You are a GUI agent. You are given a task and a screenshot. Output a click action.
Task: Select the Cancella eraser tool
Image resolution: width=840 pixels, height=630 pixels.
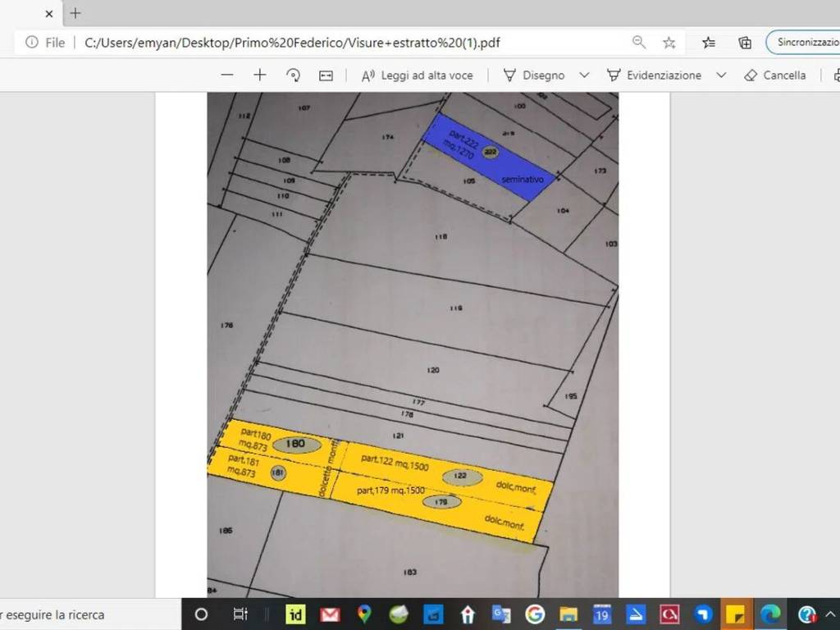775,75
